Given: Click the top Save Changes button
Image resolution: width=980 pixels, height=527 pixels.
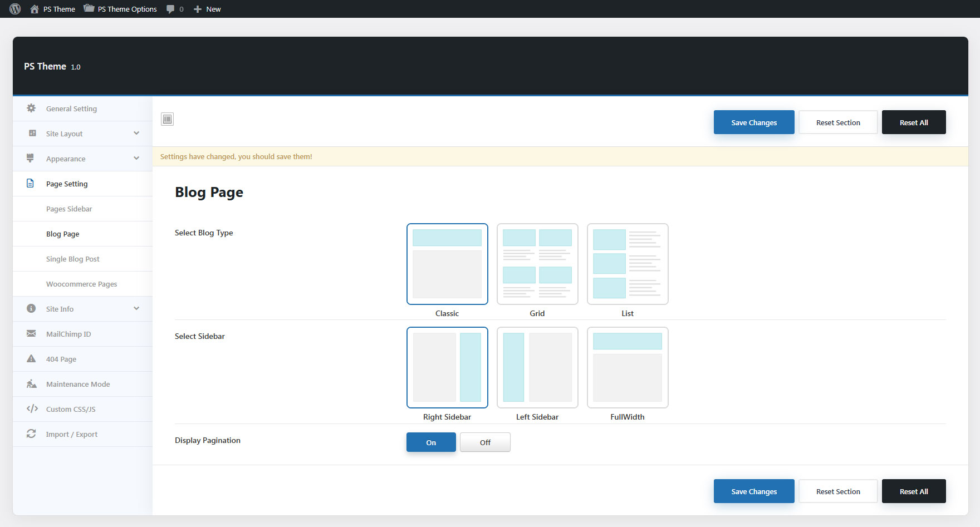Looking at the screenshot, I should tap(754, 122).
